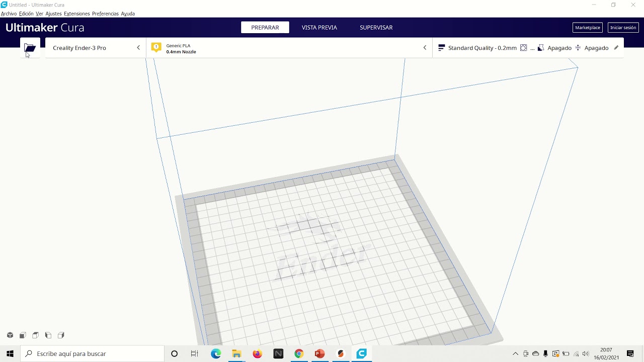Expand the Generic PLA material panel chevron

[425, 48]
